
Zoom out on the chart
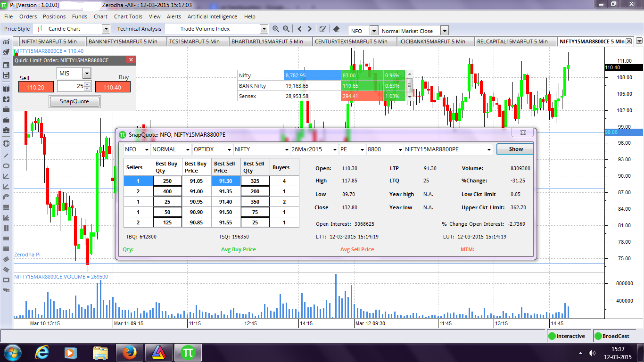click(x=286, y=29)
